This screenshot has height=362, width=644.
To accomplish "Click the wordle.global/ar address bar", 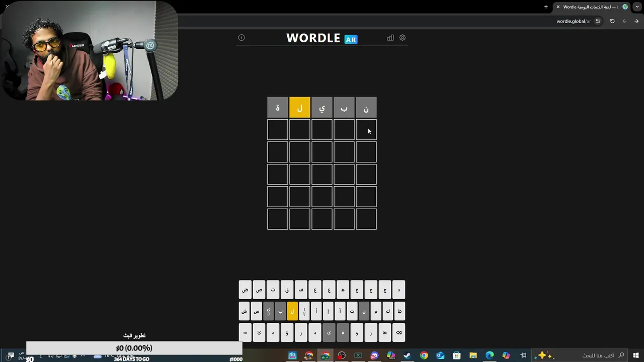I will [574, 21].
